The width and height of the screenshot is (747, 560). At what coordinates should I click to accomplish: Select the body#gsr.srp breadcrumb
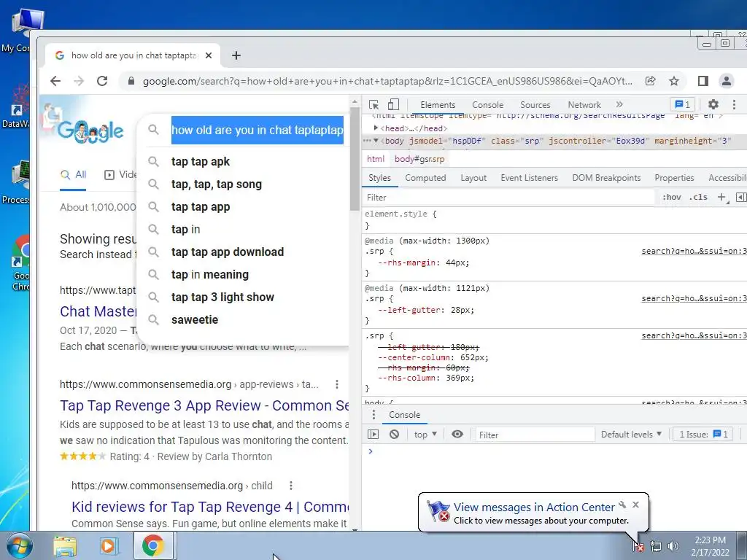[419, 159]
